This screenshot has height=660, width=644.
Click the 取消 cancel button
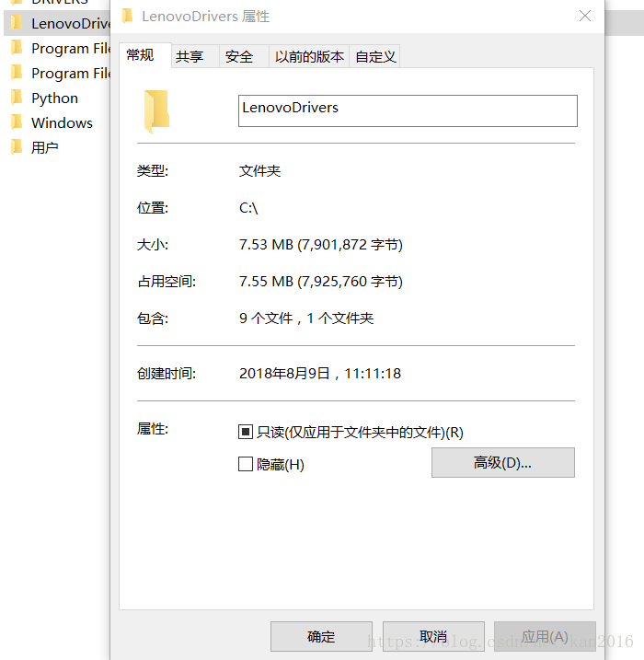(x=433, y=636)
